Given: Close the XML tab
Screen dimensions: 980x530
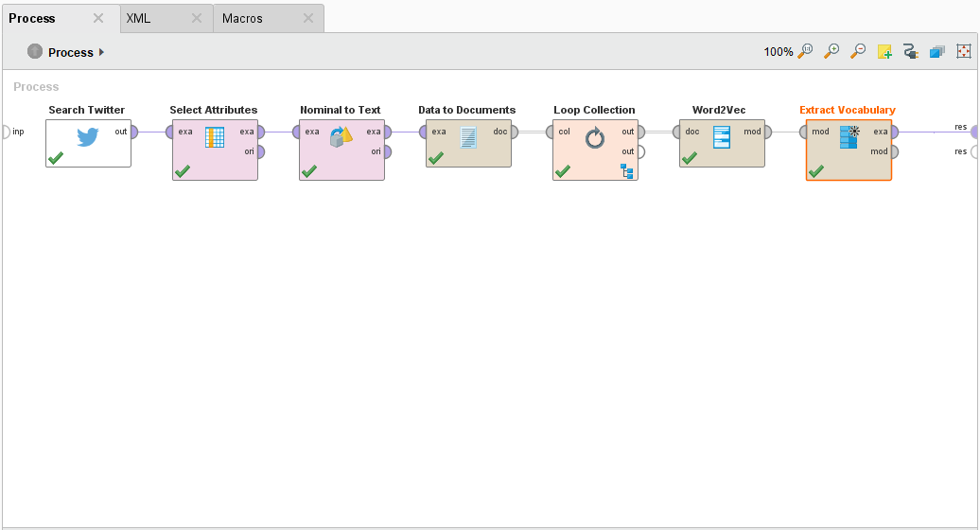Looking at the screenshot, I should point(196,18).
